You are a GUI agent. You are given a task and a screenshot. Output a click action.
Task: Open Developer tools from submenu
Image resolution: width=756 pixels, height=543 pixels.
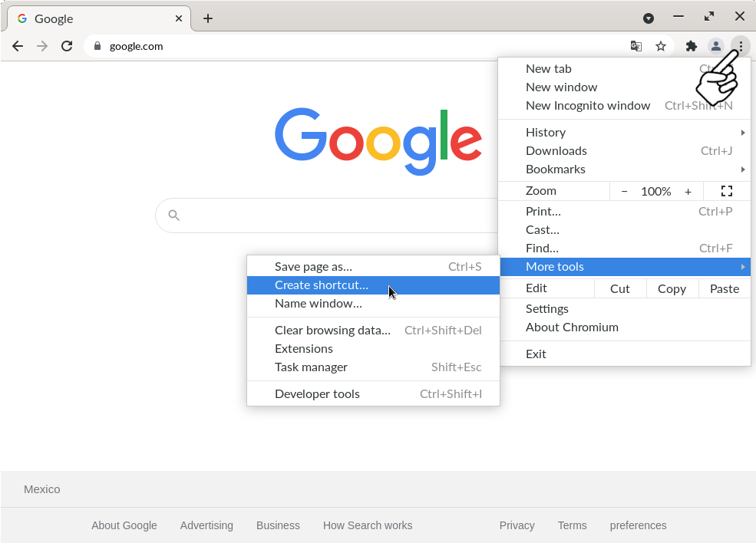point(373,393)
